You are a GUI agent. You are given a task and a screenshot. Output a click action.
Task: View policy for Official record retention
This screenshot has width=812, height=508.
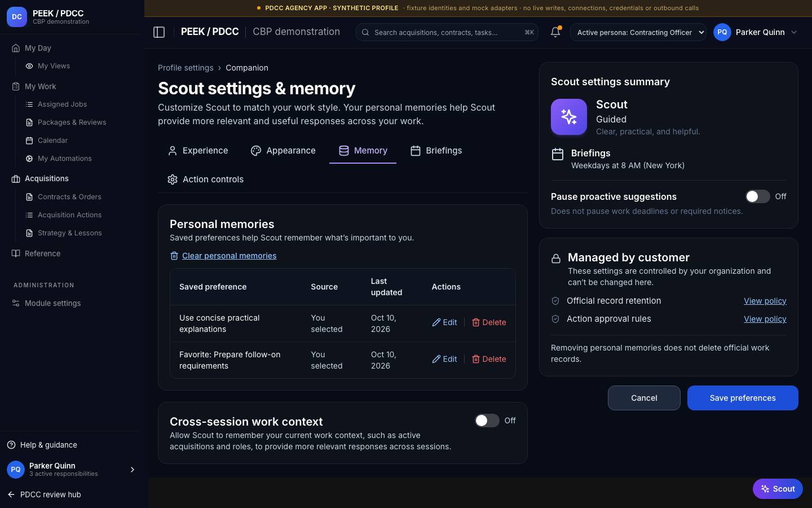(765, 301)
